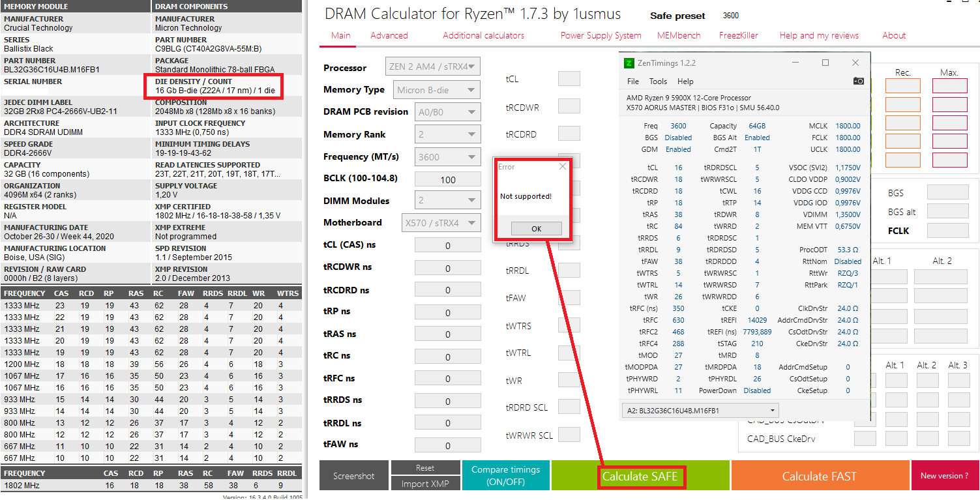Click ZenTimings GDM Enabled value
Screen dimensions: 980x500
coord(678,149)
